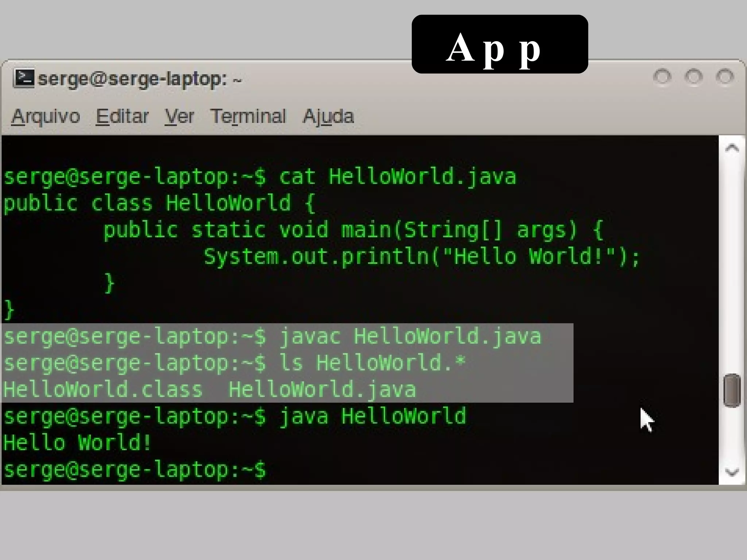The height and width of the screenshot is (560, 747).
Task: Click the vertical scrollbar thumb
Action: [732, 390]
